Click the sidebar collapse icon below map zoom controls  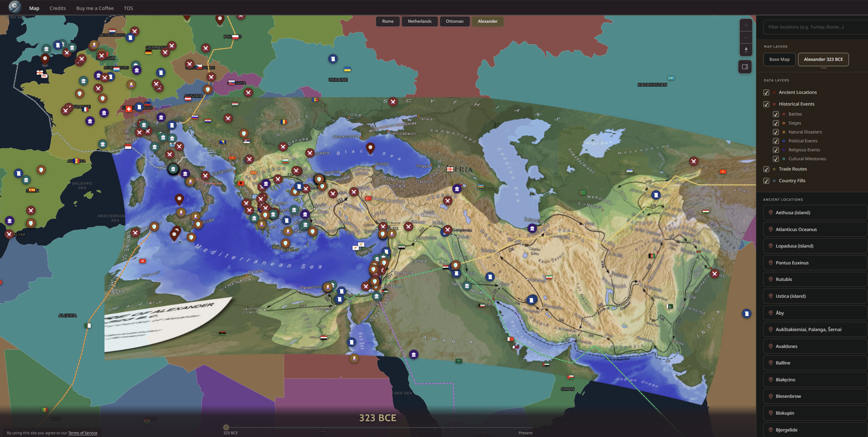[x=745, y=67]
